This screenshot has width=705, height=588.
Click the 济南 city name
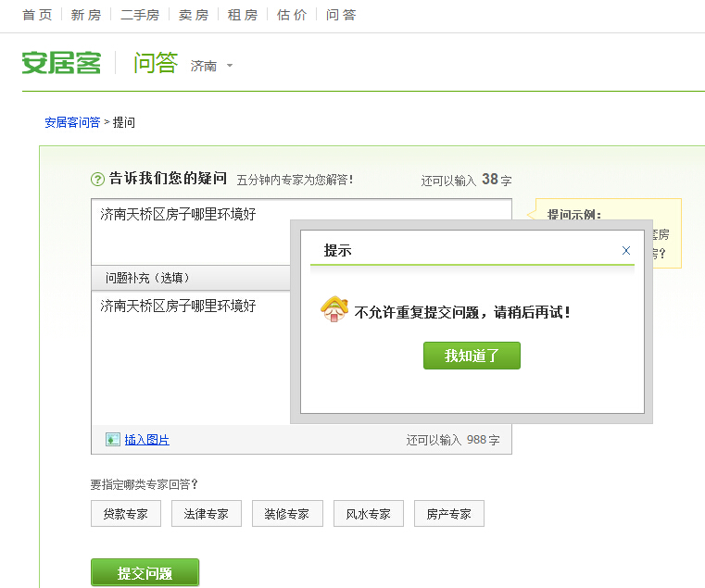pyautogui.click(x=204, y=66)
